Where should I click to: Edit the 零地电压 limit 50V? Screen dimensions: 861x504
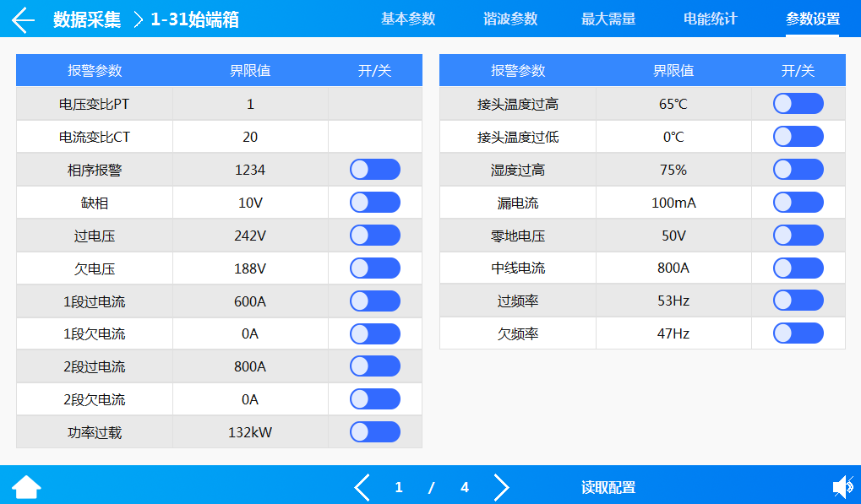tap(673, 236)
